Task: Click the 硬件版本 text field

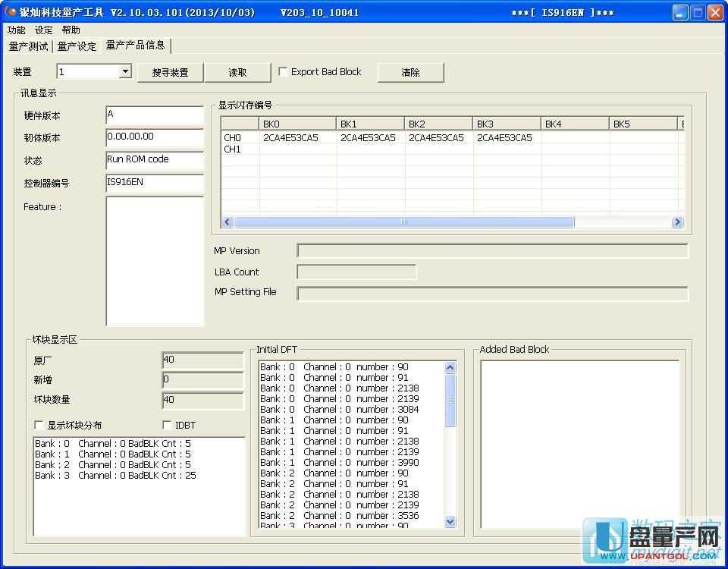Action: pos(155,115)
